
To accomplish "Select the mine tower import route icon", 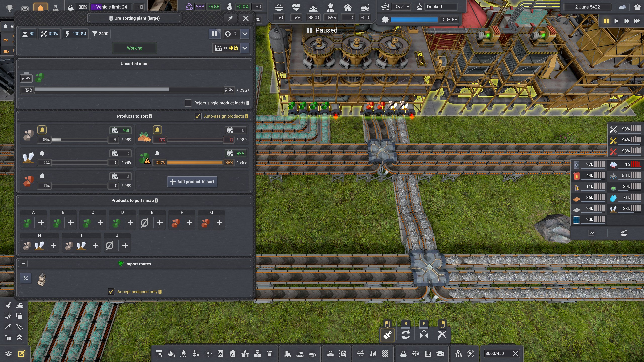I will tap(42, 280).
